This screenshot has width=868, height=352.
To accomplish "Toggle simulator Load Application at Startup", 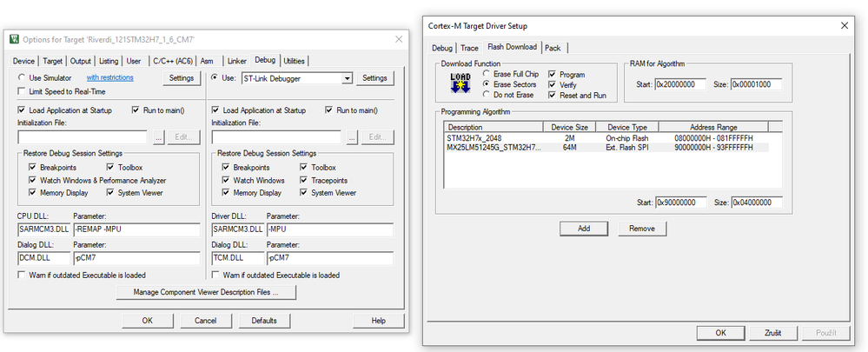I will click(x=22, y=110).
